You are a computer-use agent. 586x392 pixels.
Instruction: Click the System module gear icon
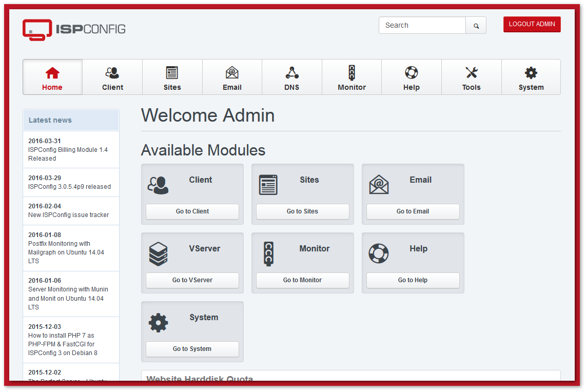(x=159, y=323)
